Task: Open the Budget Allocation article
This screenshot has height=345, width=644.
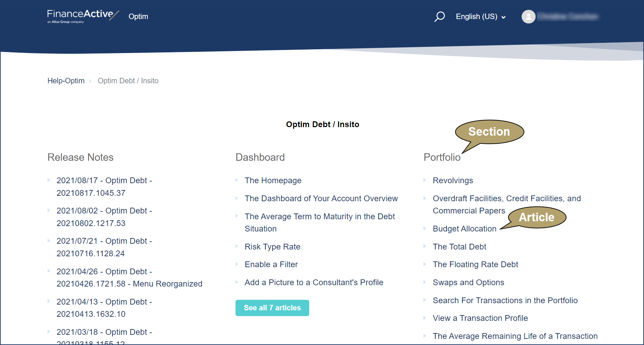Action: coord(465,229)
